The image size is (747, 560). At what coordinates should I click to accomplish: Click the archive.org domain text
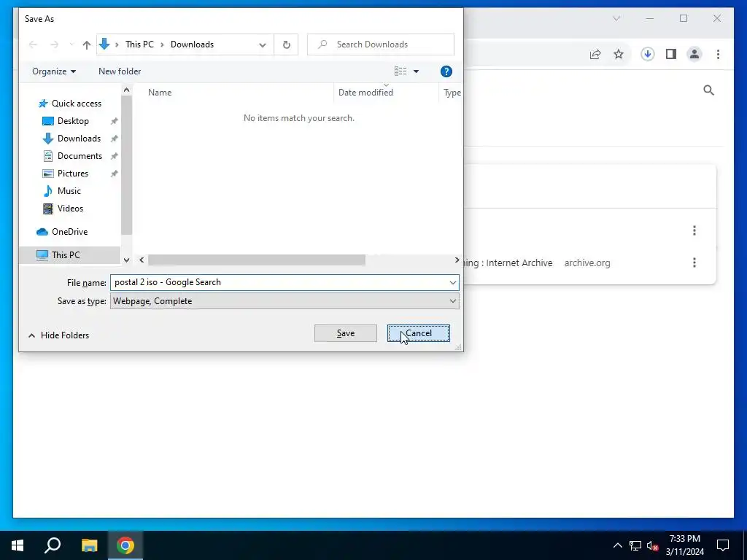[587, 262]
